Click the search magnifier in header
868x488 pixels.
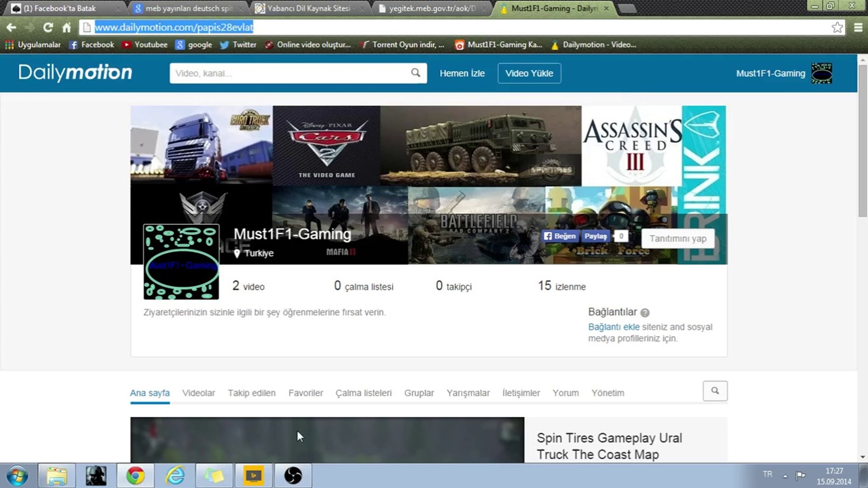(x=415, y=73)
